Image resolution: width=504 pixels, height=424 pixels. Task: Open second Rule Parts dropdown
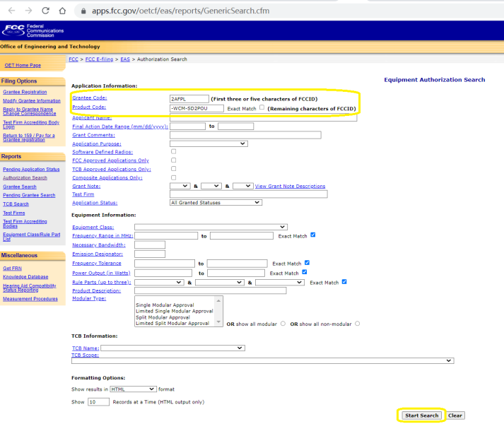pyautogui.click(x=220, y=282)
